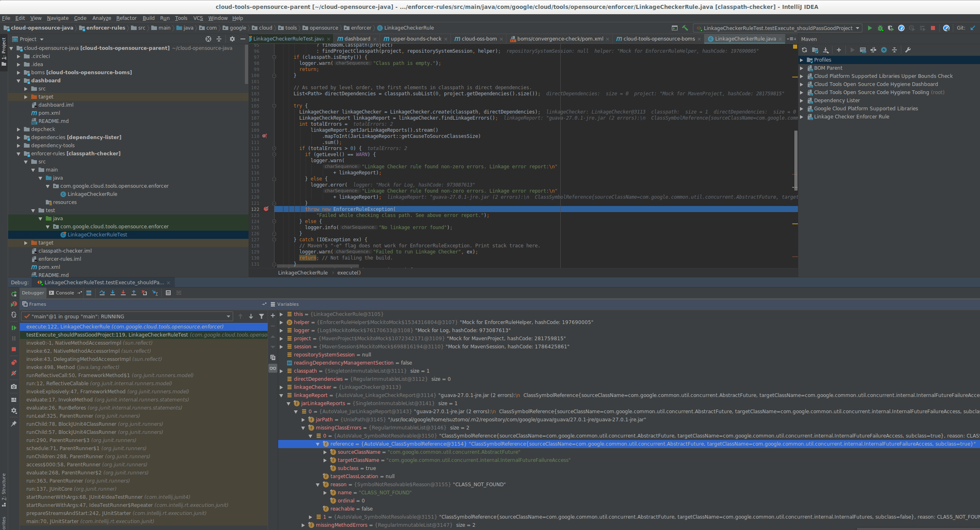980x530 pixels.
Task: Open the Refactor menu
Action: click(126, 18)
